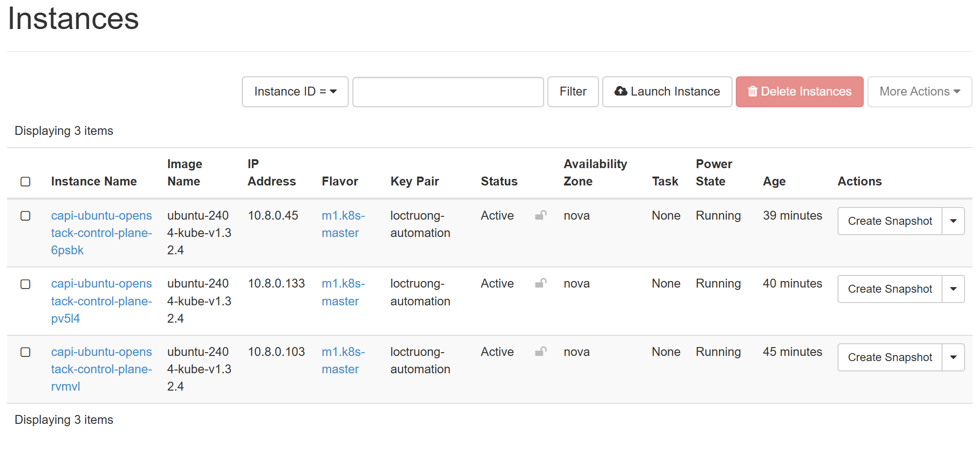This screenshot has width=980, height=466.
Task: Open actions dropdown arrow for 45 minutes instance
Action: click(x=953, y=357)
